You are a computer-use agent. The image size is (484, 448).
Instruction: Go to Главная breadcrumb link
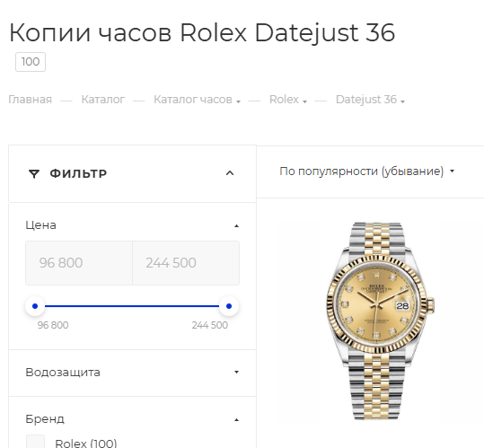pos(30,100)
